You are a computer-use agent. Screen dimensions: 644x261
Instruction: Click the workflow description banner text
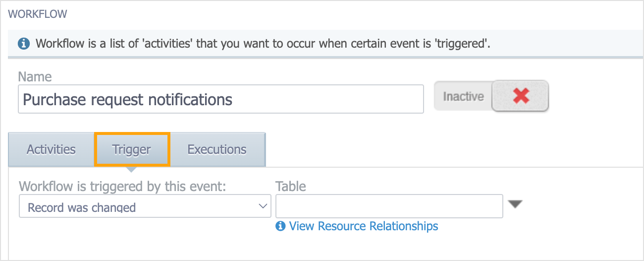[x=263, y=43]
